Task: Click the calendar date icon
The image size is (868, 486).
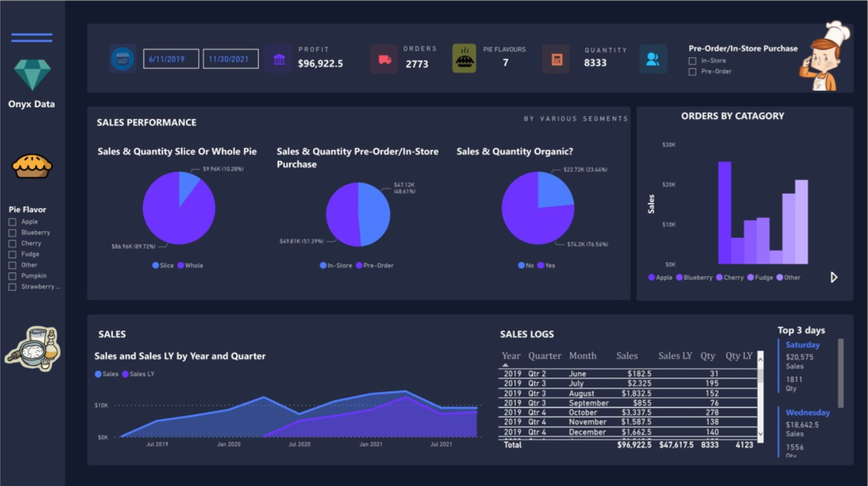Action: click(x=122, y=59)
